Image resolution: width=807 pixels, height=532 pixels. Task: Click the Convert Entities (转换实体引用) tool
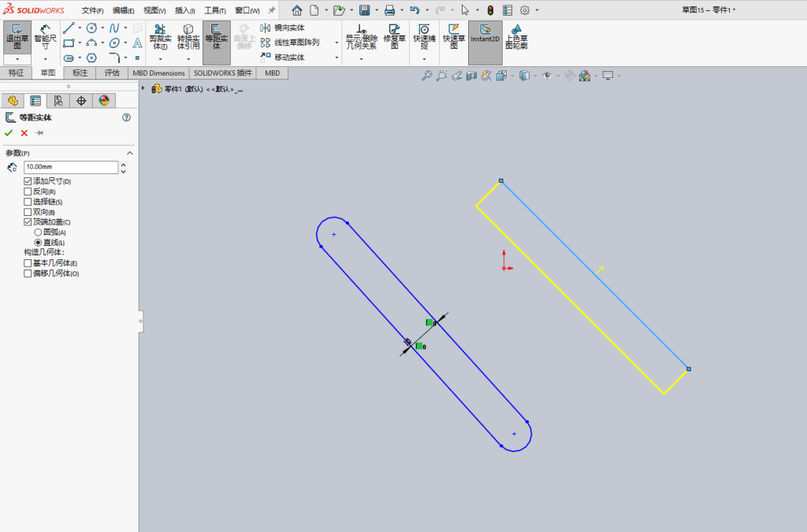(x=188, y=36)
